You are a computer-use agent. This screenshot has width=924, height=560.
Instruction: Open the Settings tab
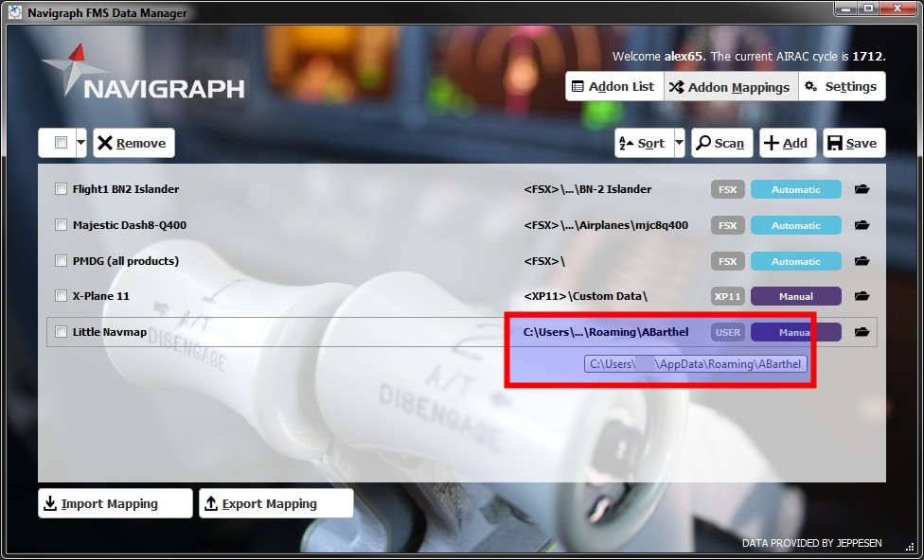(842, 87)
